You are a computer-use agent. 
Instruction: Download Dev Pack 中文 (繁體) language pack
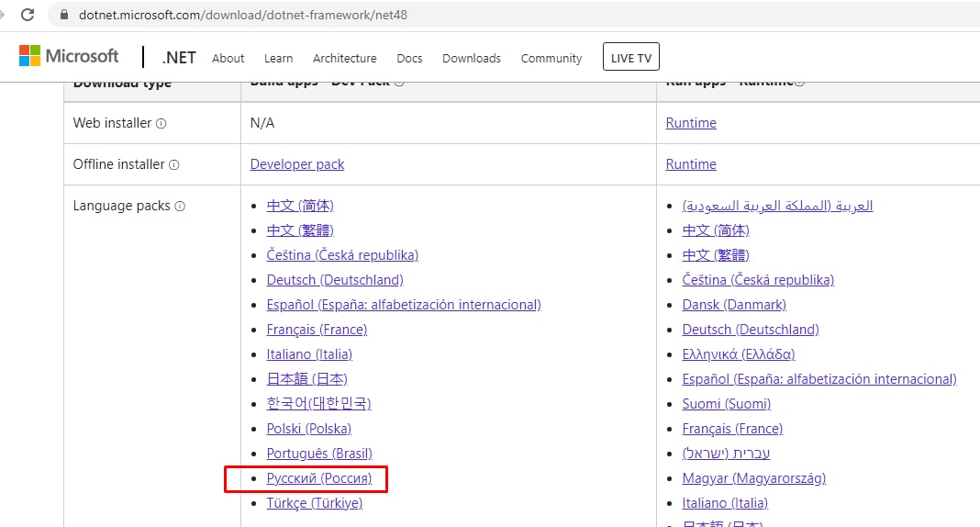(x=300, y=230)
